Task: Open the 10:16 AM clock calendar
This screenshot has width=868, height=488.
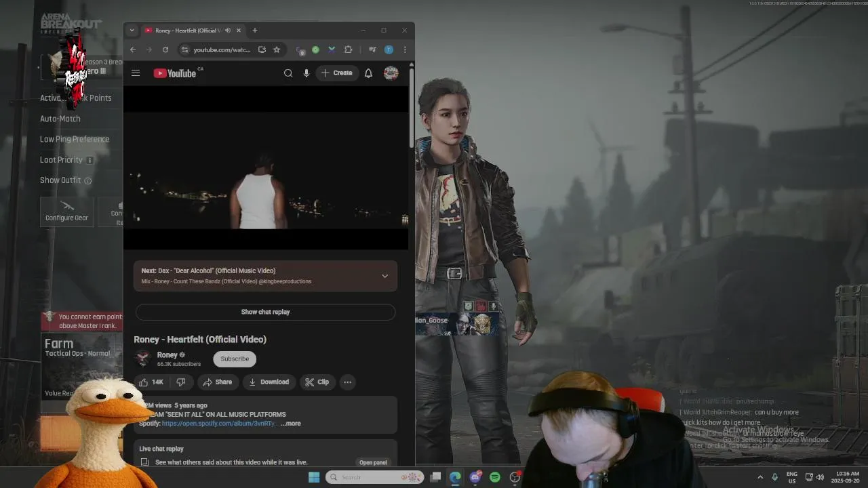Action: click(x=847, y=477)
